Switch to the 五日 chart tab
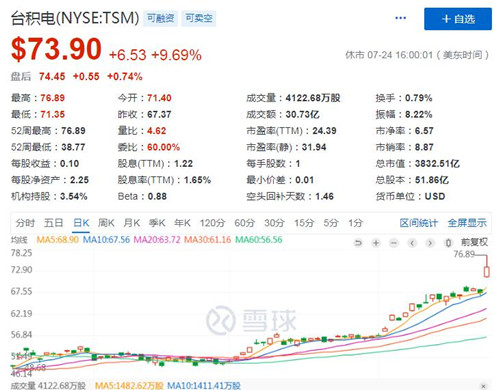The width and height of the screenshot is (500, 390). click(54, 223)
